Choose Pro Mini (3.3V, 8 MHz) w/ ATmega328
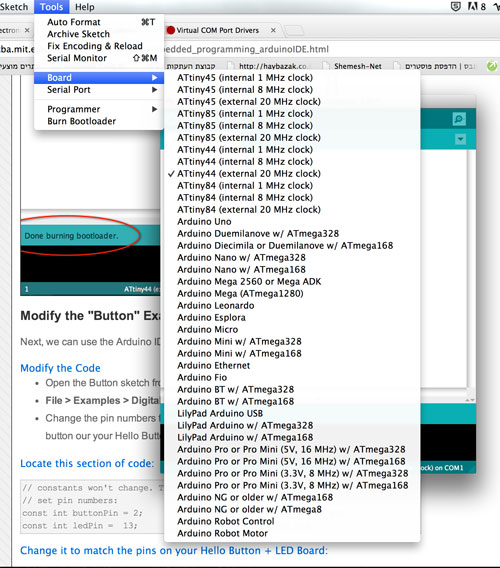This screenshot has width=500, height=568. click(x=292, y=473)
